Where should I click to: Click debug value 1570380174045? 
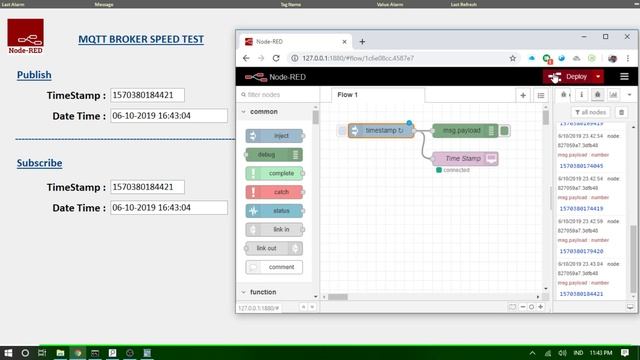point(581,166)
